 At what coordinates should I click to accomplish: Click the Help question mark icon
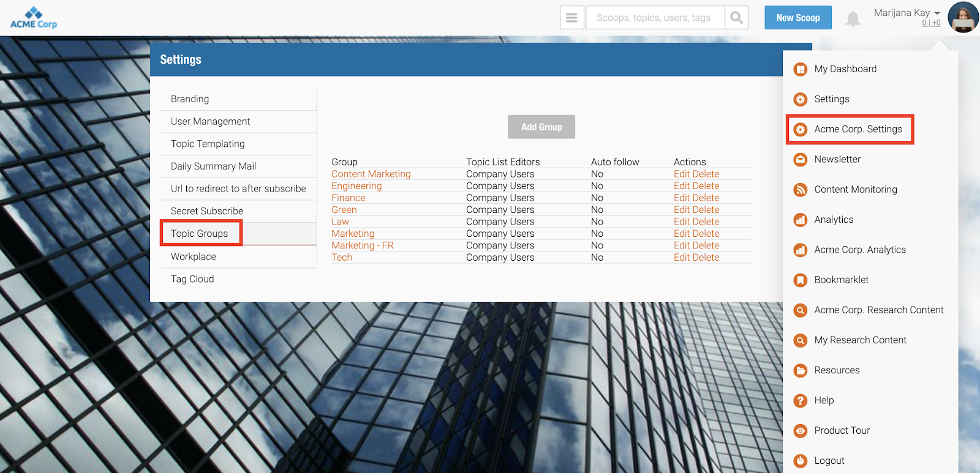pyautogui.click(x=800, y=401)
